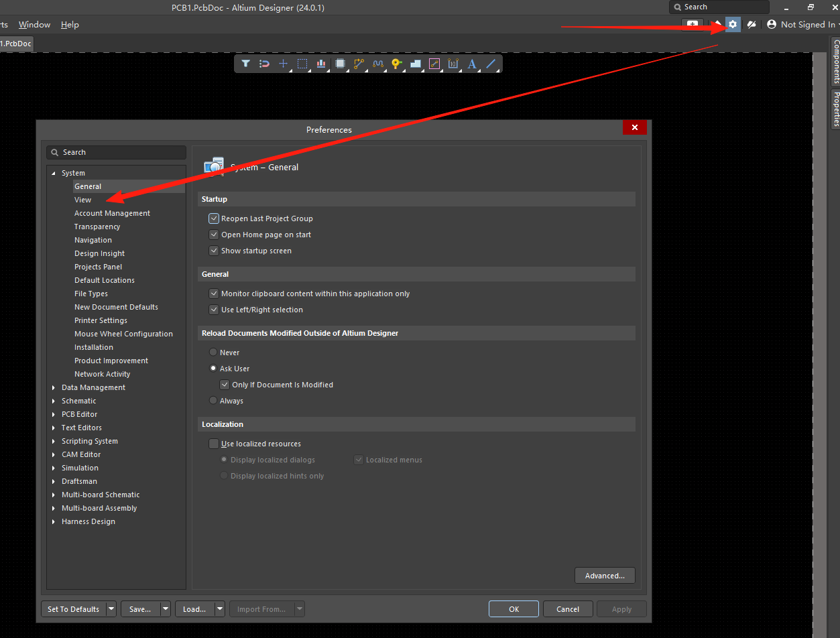Select the move objects cross icon
This screenshot has height=638, width=840.
(x=284, y=64)
